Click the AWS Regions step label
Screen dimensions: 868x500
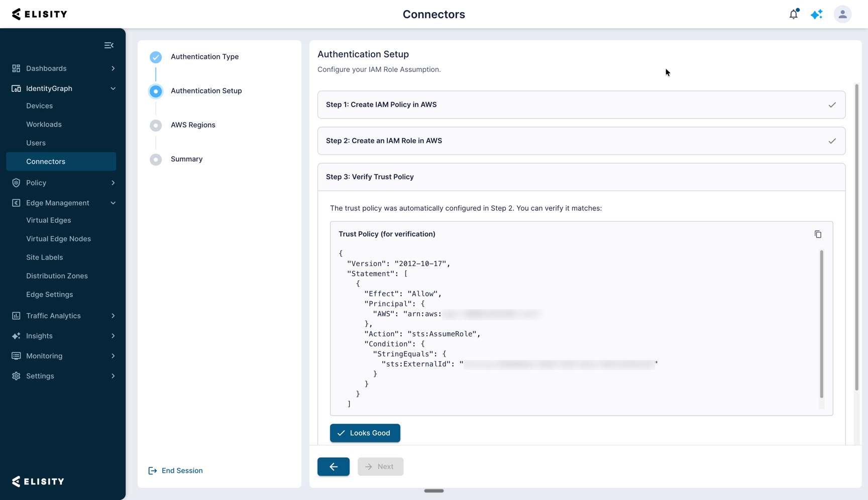pyautogui.click(x=193, y=125)
